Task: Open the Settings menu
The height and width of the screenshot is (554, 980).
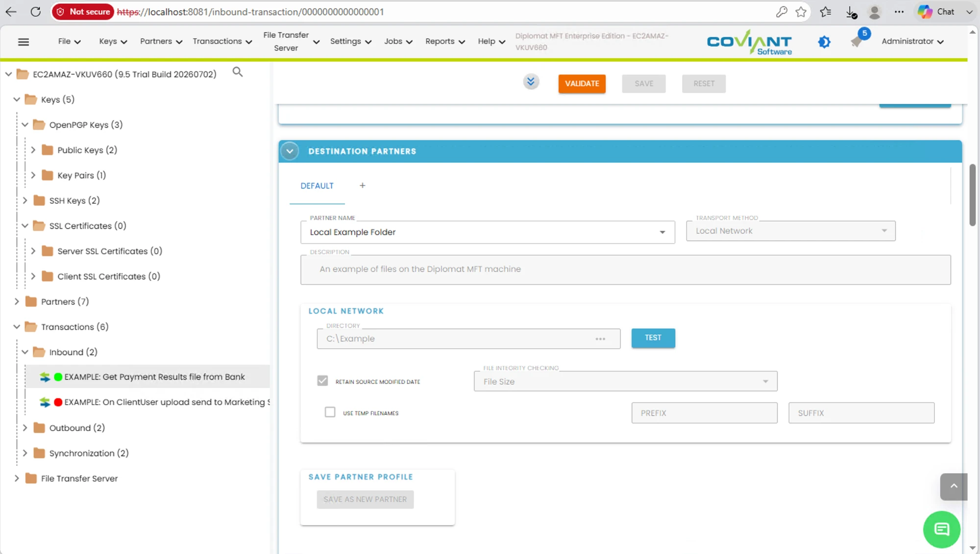Action: (350, 42)
